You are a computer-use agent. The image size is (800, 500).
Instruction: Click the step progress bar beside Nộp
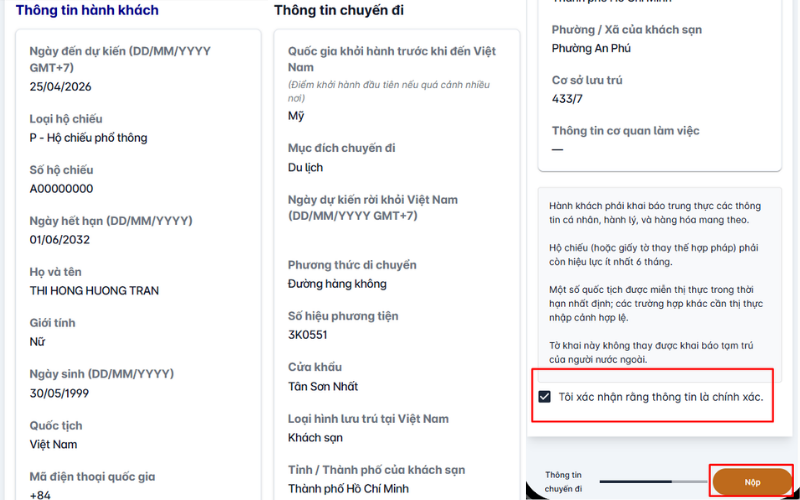[654, 481]
